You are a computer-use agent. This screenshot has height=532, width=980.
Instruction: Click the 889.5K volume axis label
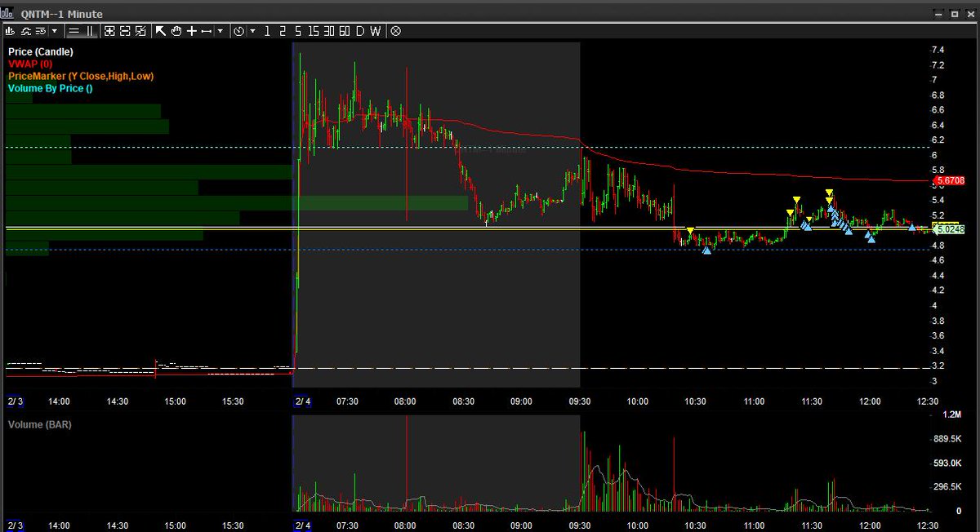click(947, 439)
